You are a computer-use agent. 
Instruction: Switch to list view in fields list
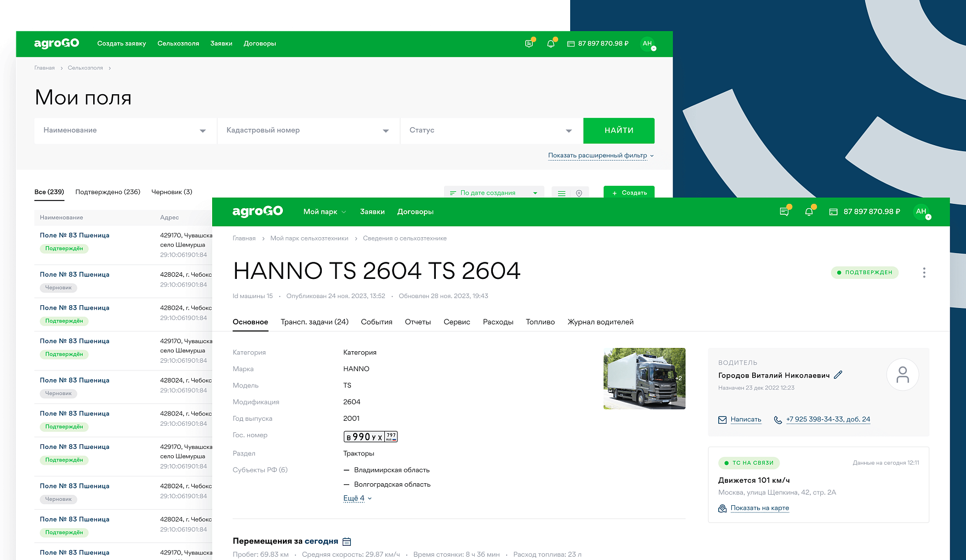pyautogui.click(x=561, y=193)
